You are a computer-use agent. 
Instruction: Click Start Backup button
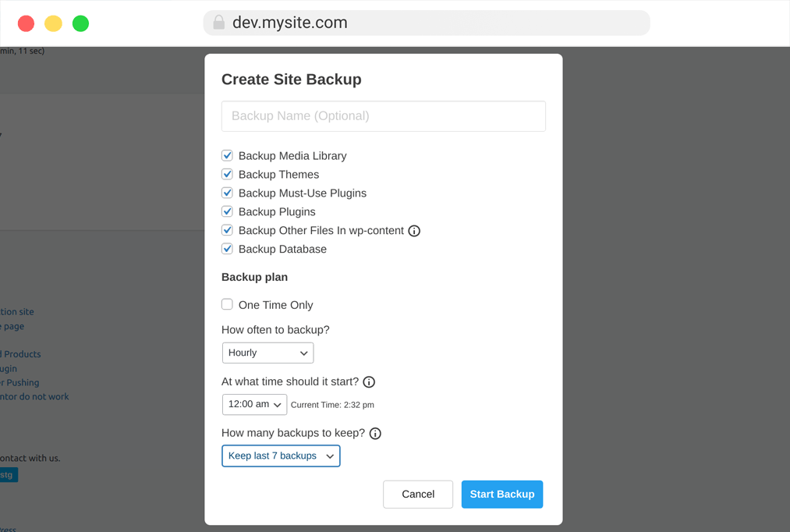502,495
